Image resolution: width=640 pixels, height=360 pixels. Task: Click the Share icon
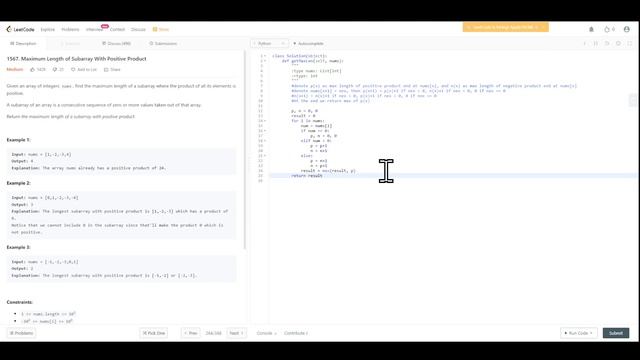tap(106, 69)
